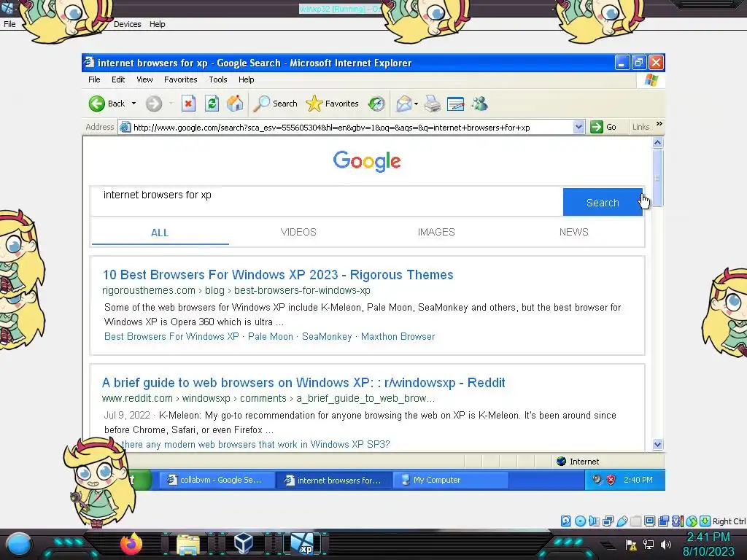The width and height of the screenshot is (747, 560).
Task: Click the page icon in Address bar
Action: coord(125,127)
